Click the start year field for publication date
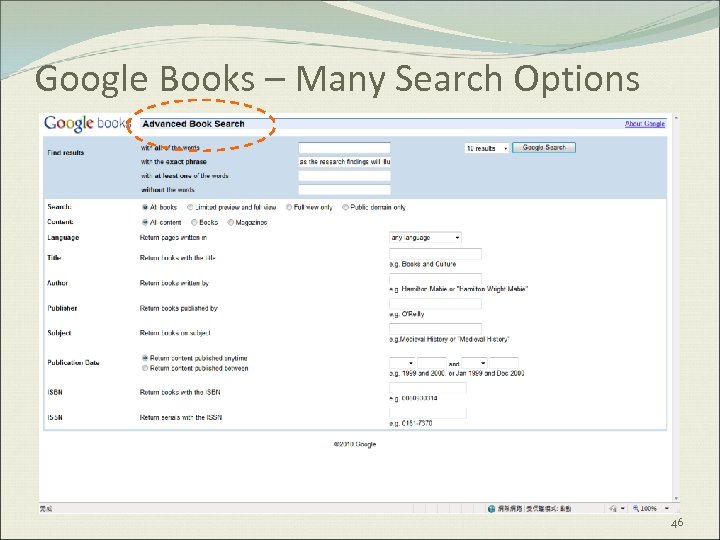 click(432, 363)
